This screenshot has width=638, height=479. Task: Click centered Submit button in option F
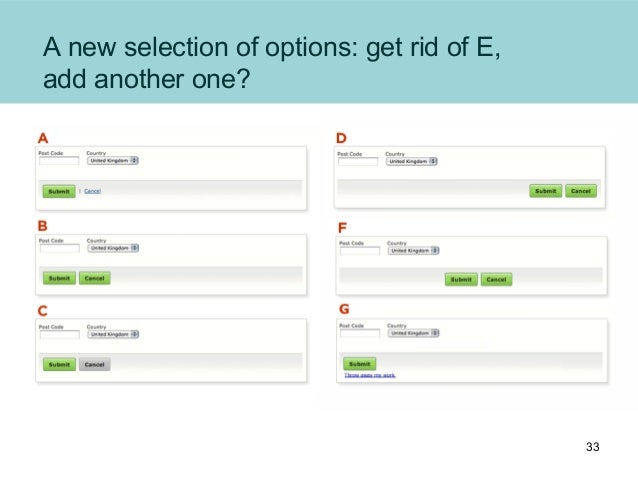coord(461,280)
